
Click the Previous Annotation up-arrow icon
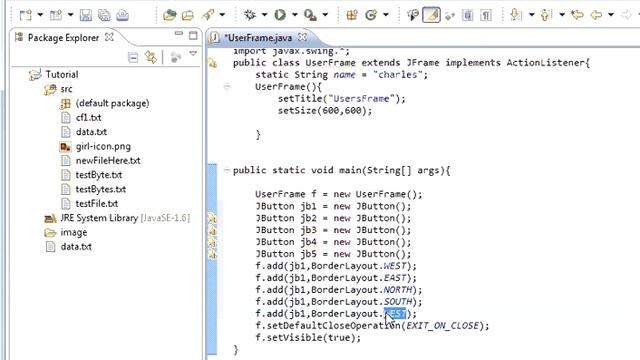point(546,15)
